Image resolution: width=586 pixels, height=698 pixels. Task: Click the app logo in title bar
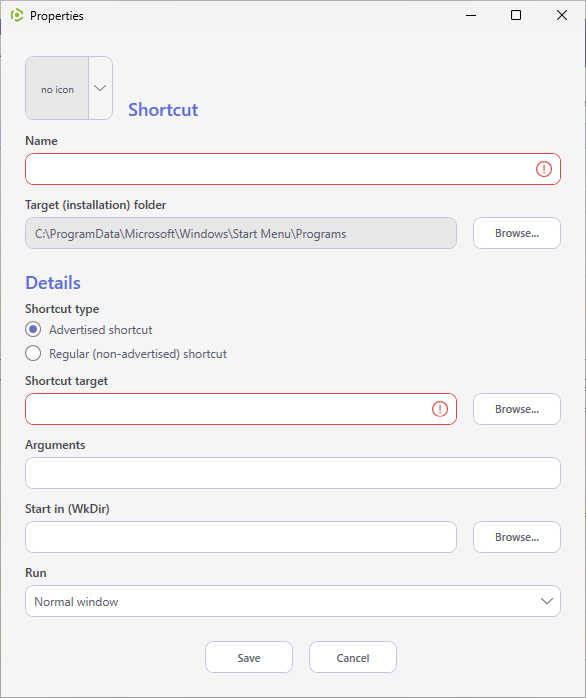click(17, 16)
